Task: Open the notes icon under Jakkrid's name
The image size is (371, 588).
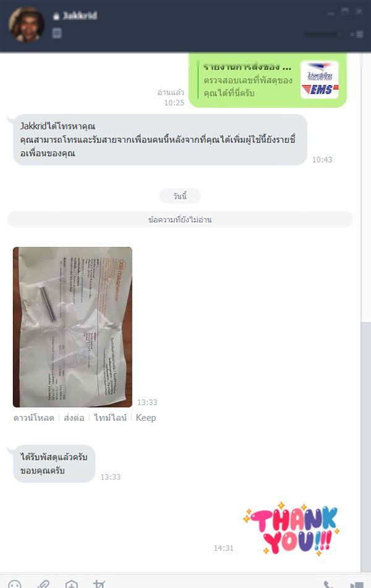Action: [57, 33]
